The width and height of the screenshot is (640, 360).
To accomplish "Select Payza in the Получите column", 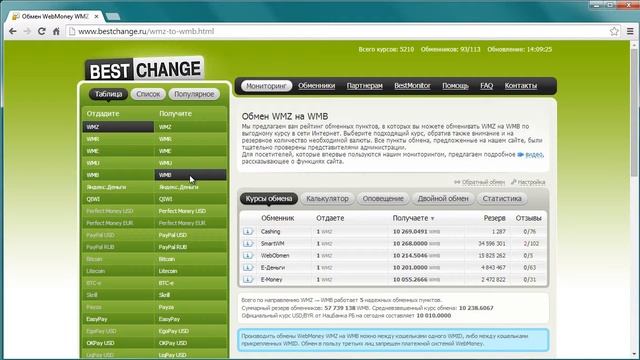I will pyautogui.click(x=190, y=307).
